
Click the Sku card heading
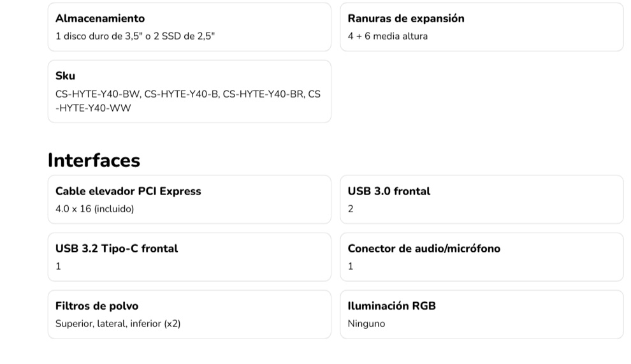pyautogui.click(x=66, y=76)
